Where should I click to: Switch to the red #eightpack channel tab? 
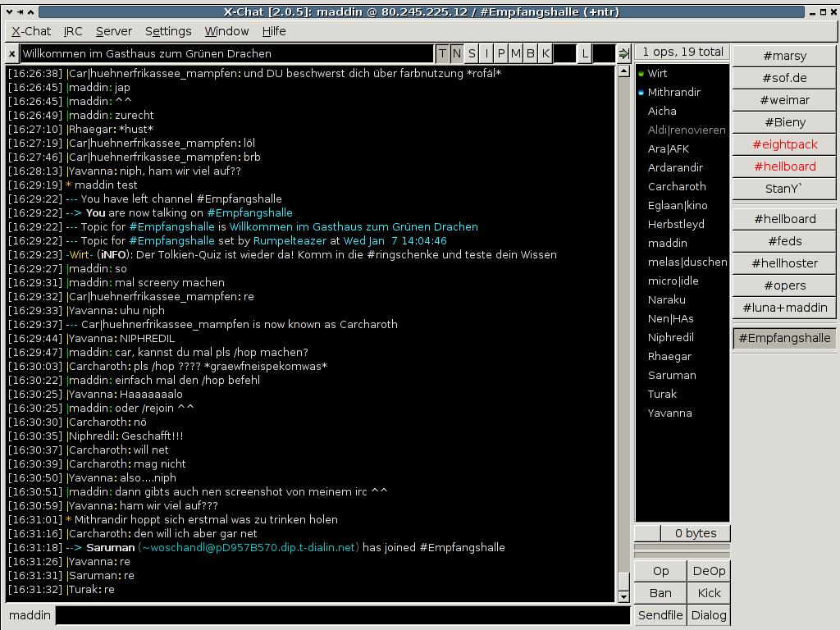(784, 144)
